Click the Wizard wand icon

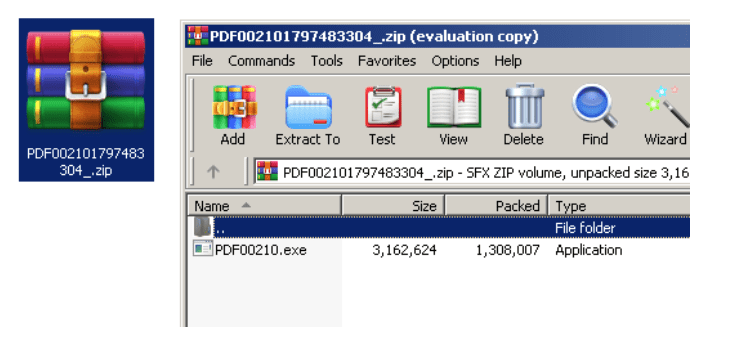(667, 107)
